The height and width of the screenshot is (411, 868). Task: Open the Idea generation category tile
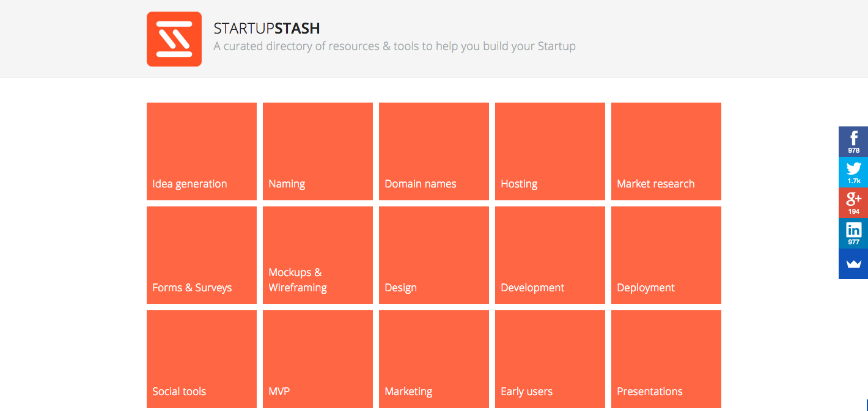click(x=202, y=151)
